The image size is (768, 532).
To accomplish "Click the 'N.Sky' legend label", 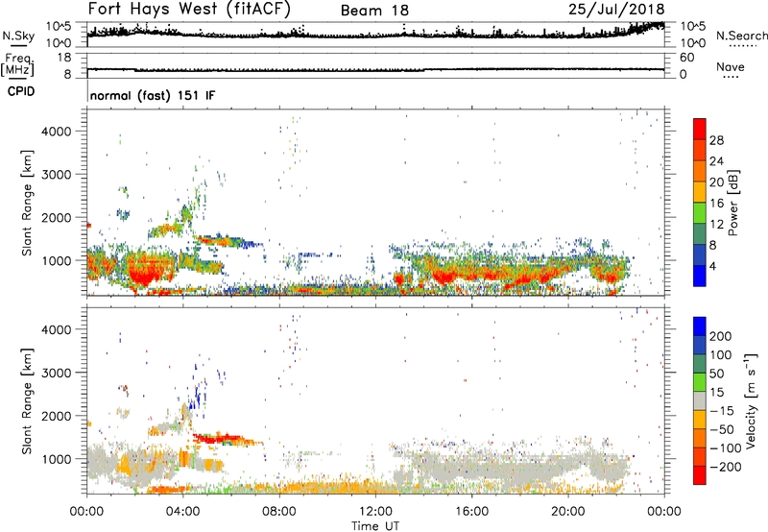I will coord(18,36).
